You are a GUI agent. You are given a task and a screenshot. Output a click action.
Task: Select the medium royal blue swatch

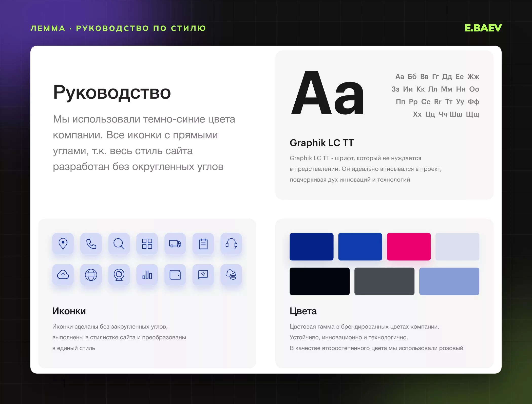360,247
